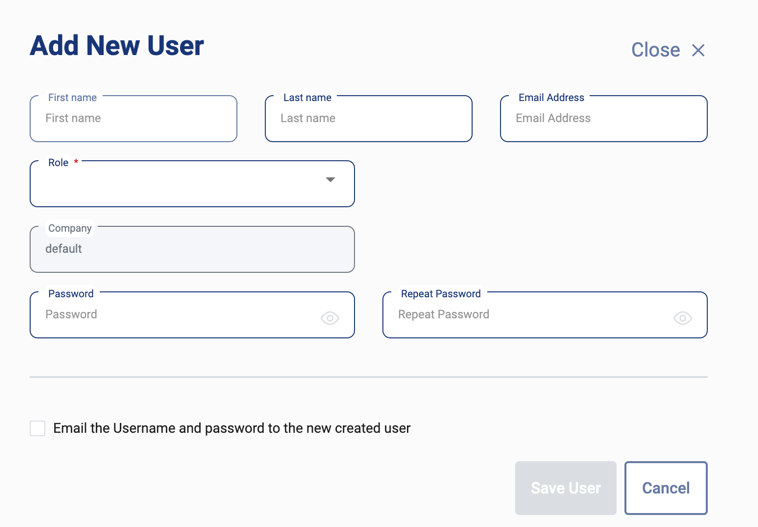Click the red required asterisk beside Role
The image size is (758, 527).
[76, 162]
